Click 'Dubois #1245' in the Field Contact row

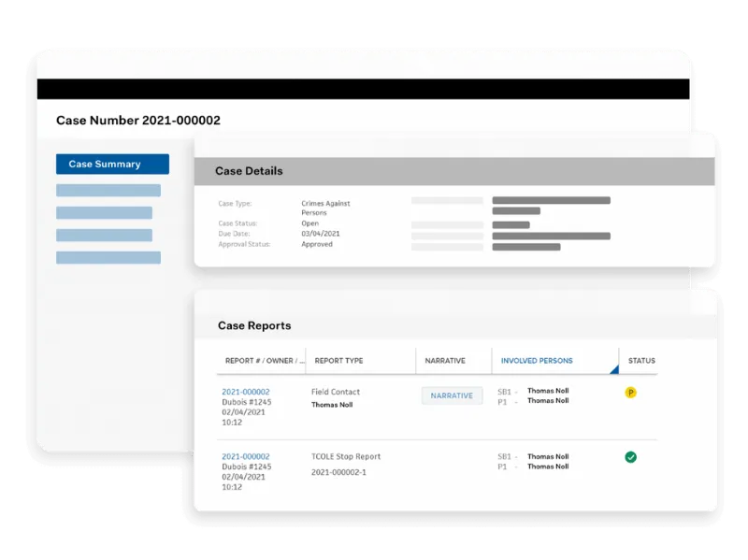click(x=247, y=402)
